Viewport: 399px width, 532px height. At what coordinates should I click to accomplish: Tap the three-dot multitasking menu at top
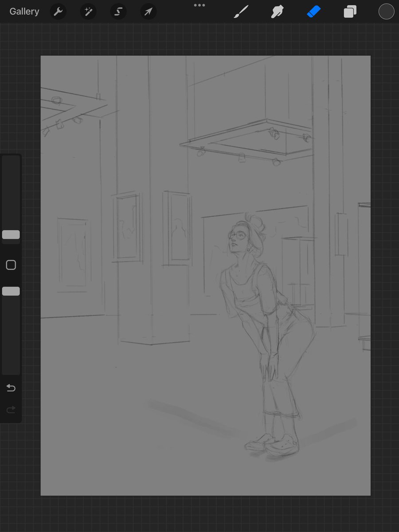(x=199, y=5)
